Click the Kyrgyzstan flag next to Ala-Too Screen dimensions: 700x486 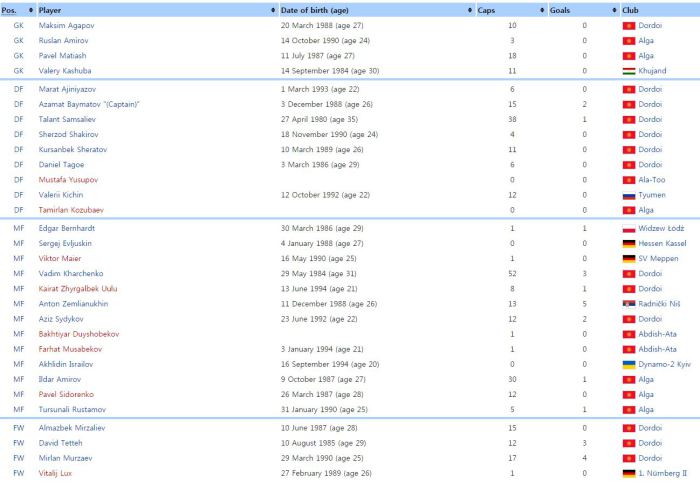[x=629, y=181]
